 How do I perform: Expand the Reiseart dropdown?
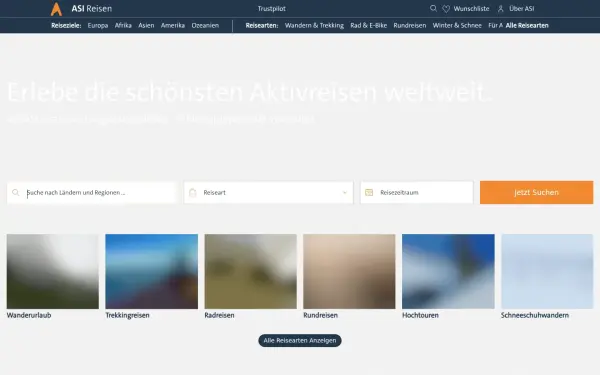point(269,192)
